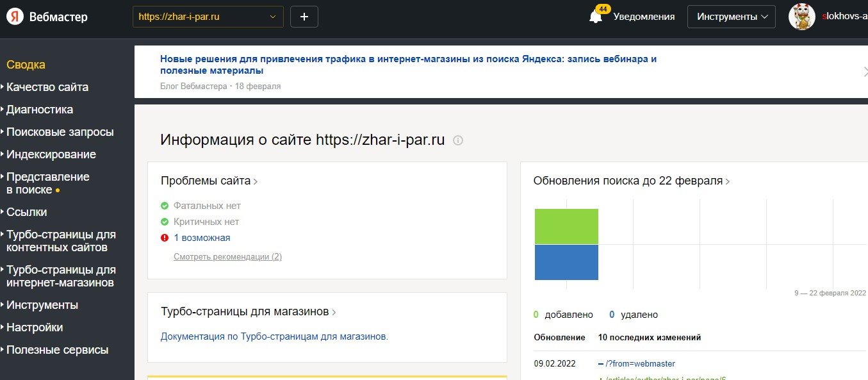Dismiss the blog news banner arrow
868x380 pixels.
(x=865, y=72)
